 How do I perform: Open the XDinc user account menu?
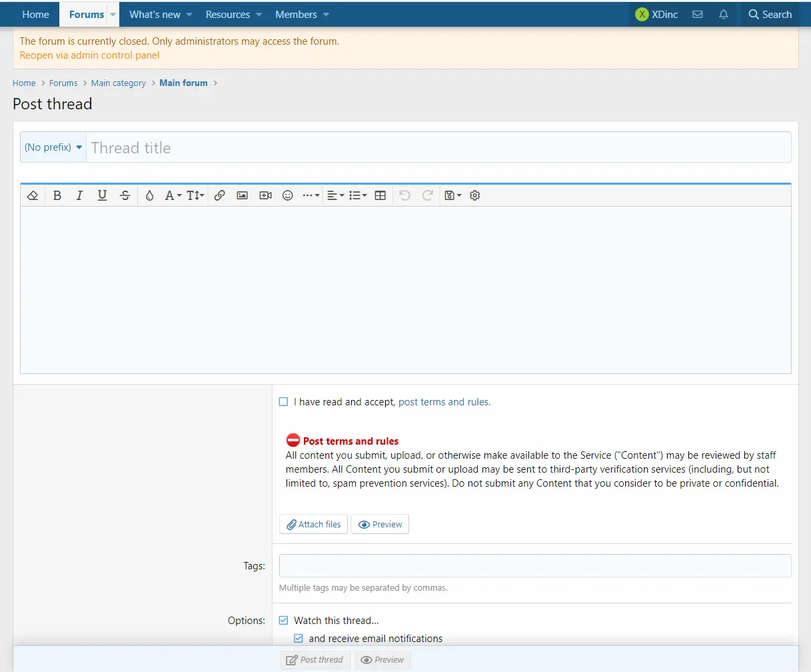click(x=656, y=14)
